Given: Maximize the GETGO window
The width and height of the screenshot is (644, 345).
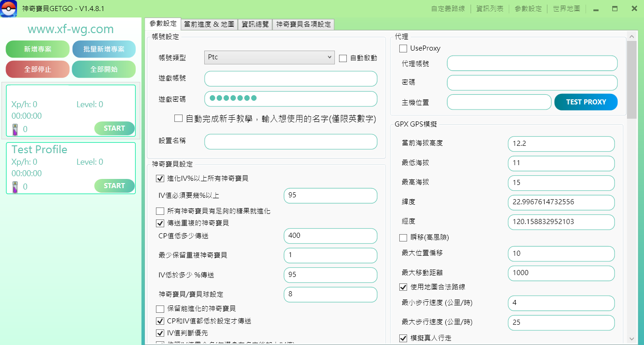Looking at the screenshot, I should pos(615,9).
